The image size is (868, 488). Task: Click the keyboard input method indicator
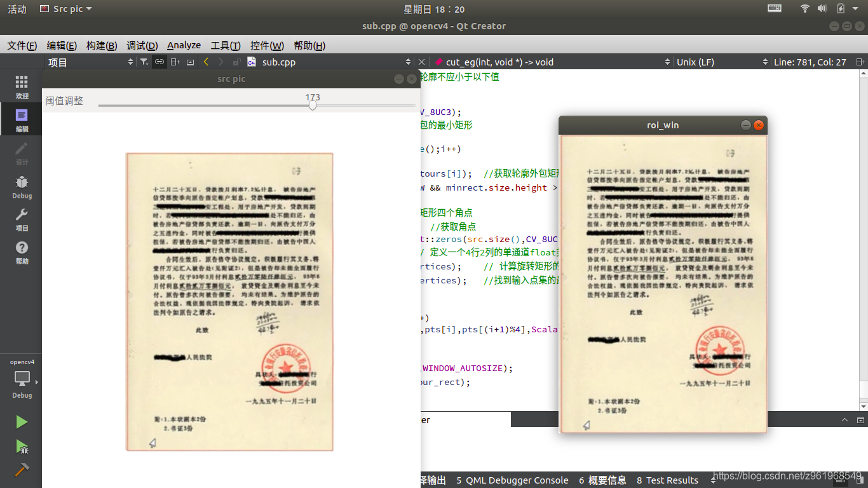pos(775,8)
